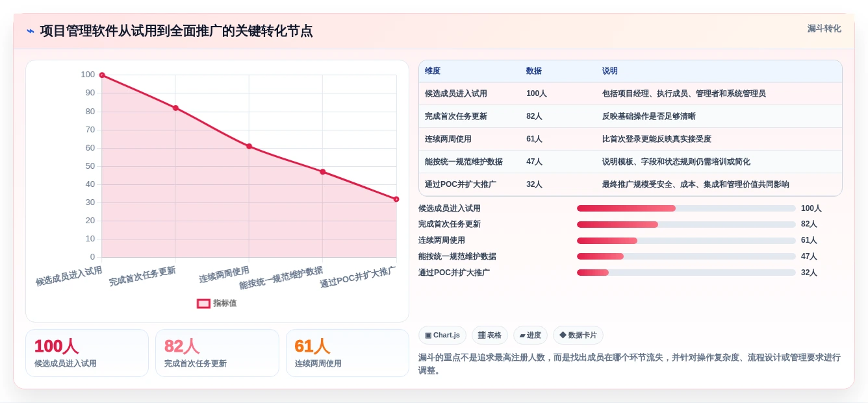Click the 100人 cell in the table
Image resolution: width=868 pixels, height=403 pixels.
pyautogui.click(x=558, y=93)
